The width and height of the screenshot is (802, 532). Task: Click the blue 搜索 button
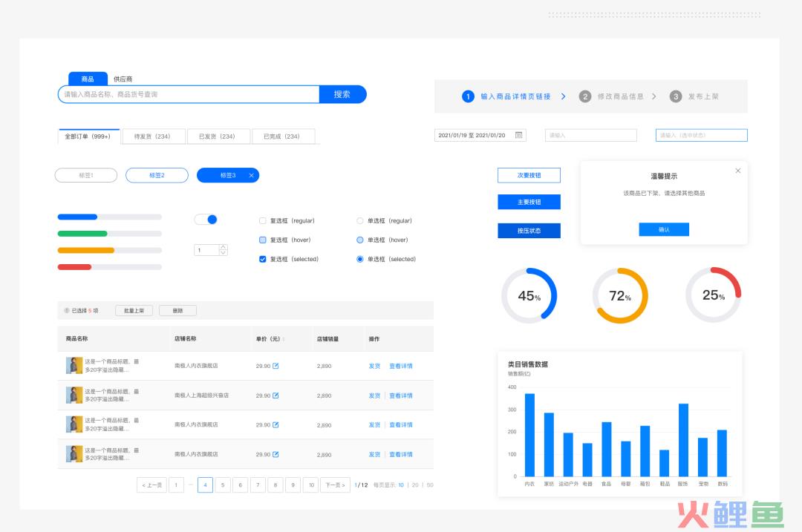point(342,94)
